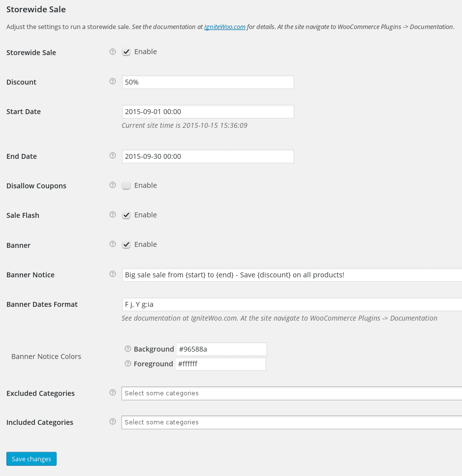Click into the Start Date field
This screenshot has width=462, height=476.
click(208, 112)
